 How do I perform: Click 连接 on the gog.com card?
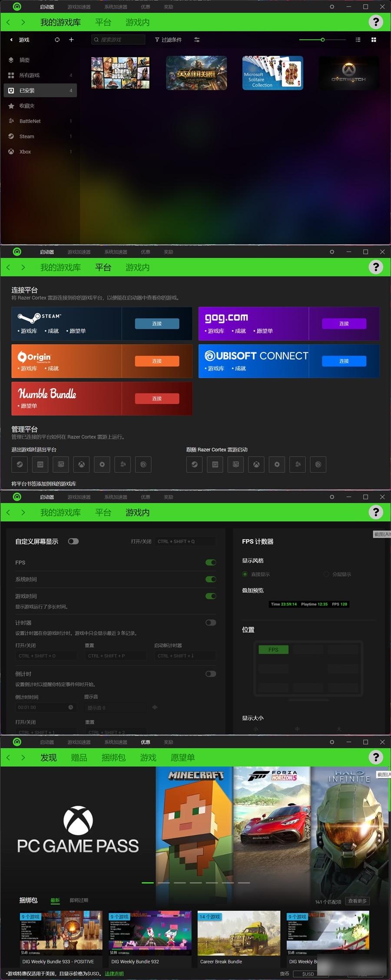344,323
